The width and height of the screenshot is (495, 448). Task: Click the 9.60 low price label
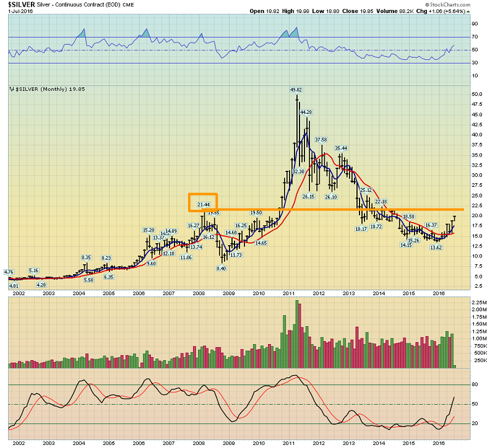coord(151,264)
